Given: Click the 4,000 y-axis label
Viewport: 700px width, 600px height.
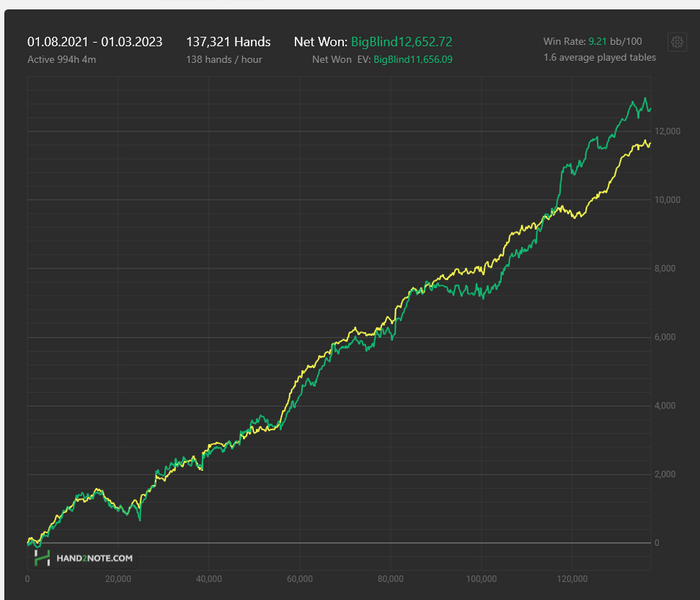Looking at the screenshot, I should (x=665, y=406).
